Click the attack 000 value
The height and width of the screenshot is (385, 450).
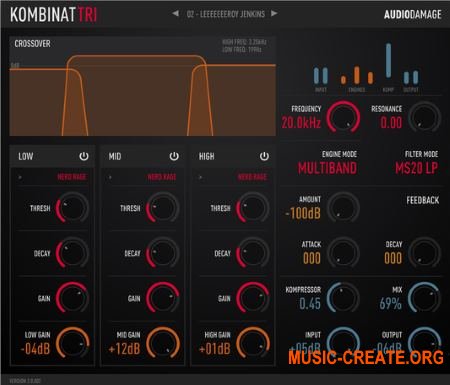click(312, 258)
